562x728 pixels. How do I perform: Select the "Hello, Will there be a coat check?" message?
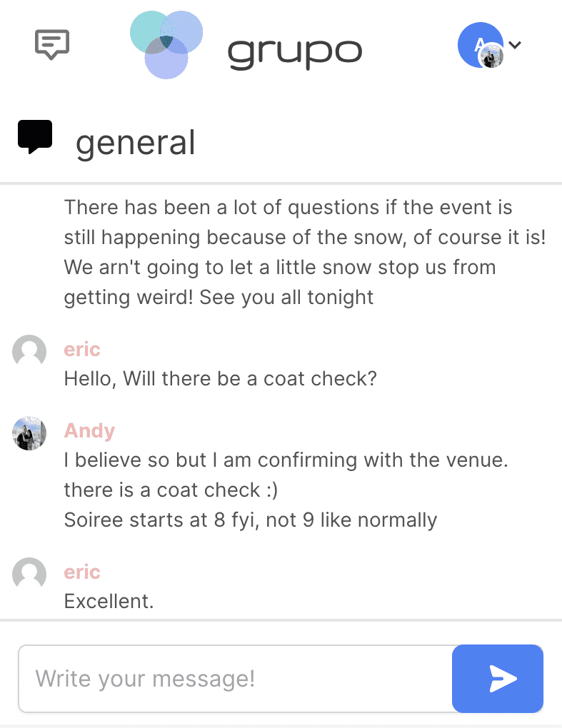tap(220, 378)
